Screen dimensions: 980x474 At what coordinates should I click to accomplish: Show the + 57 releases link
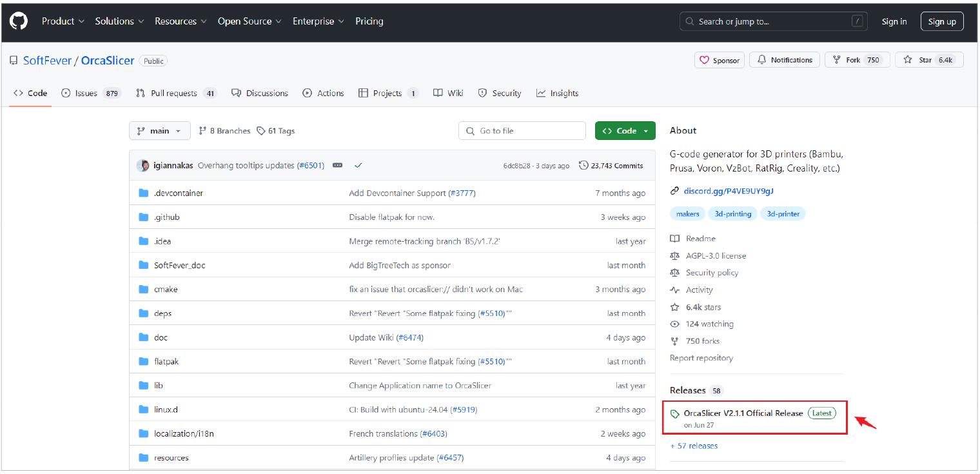694,446
